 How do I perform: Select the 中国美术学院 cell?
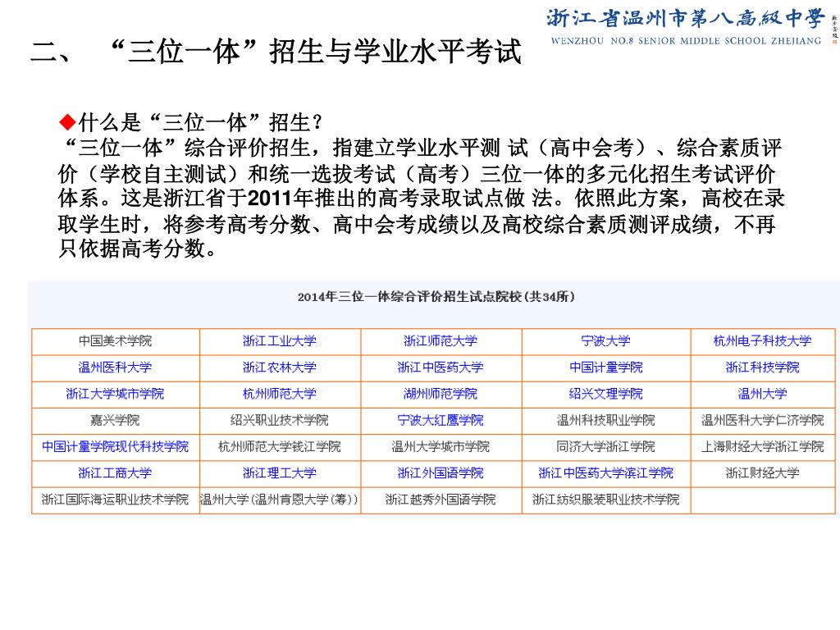[x=116, y=341]
